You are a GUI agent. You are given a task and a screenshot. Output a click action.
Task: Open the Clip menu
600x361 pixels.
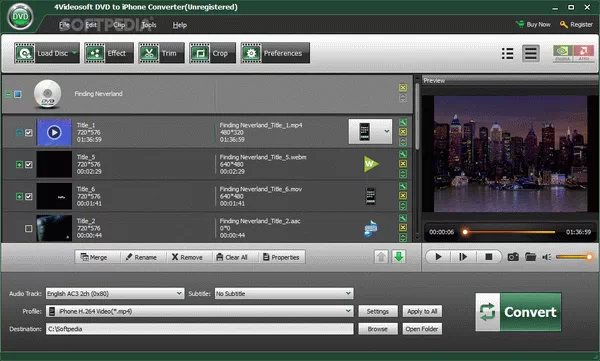[119, 25]
